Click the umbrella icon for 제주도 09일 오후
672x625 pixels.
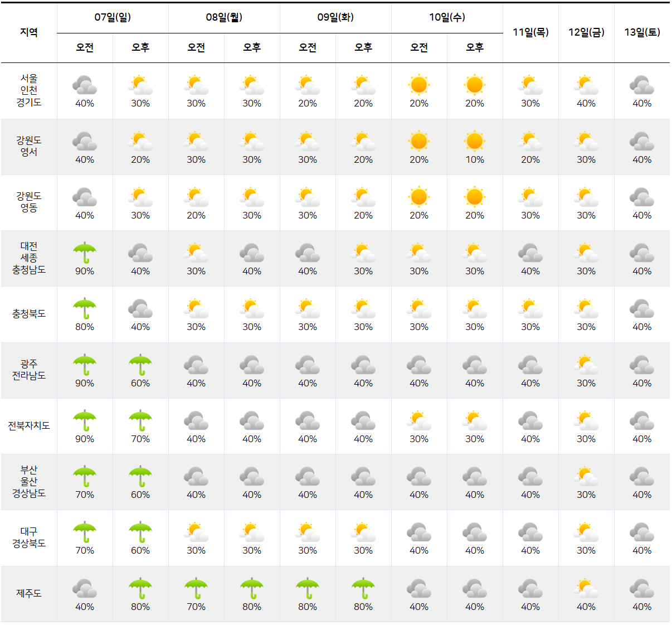(x=363, y=588)
